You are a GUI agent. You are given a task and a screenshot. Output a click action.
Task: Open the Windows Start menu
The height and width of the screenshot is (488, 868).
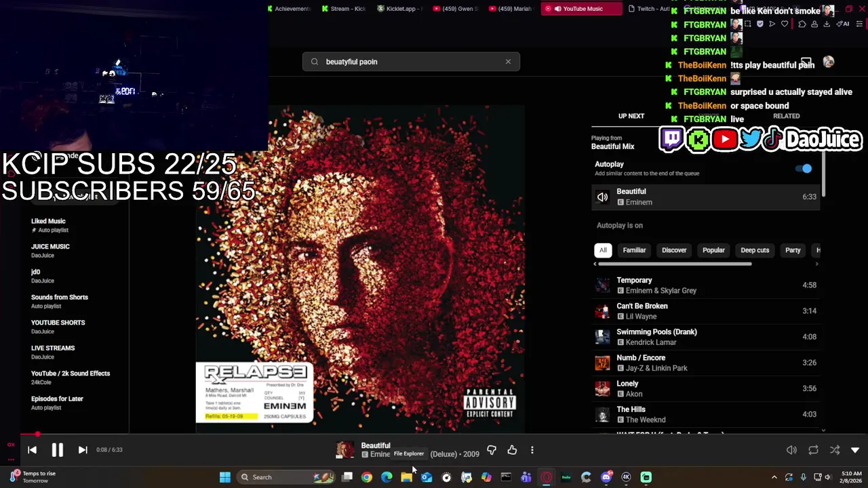pos(225,477)
